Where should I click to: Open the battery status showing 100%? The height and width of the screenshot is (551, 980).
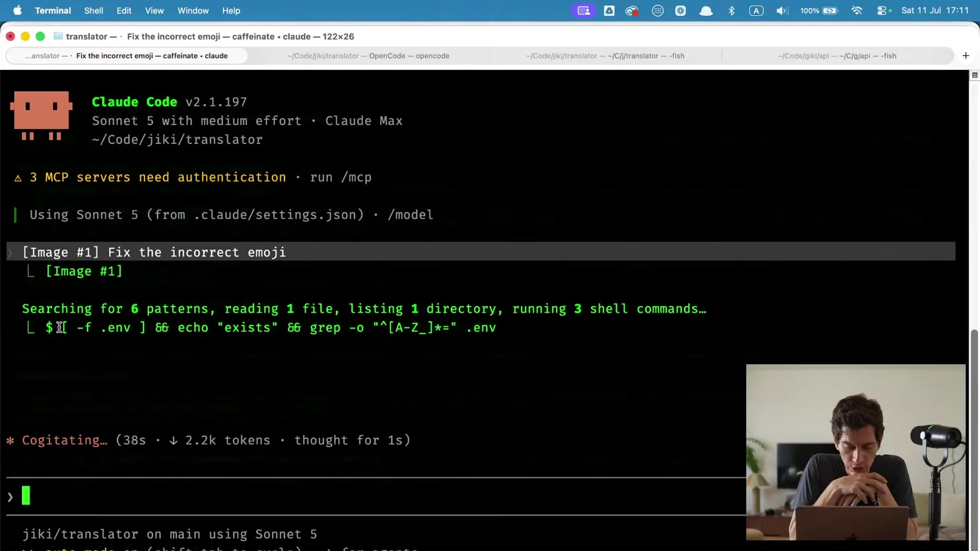point(819,10)
